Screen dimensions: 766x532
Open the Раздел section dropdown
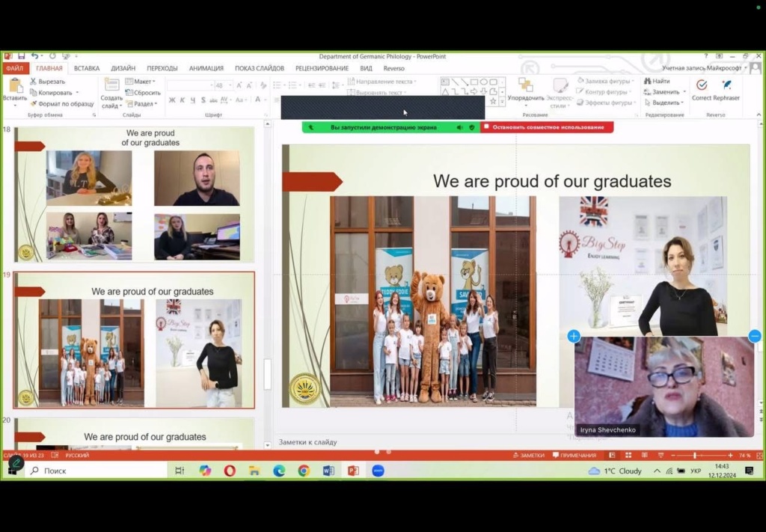coord(141,103)
